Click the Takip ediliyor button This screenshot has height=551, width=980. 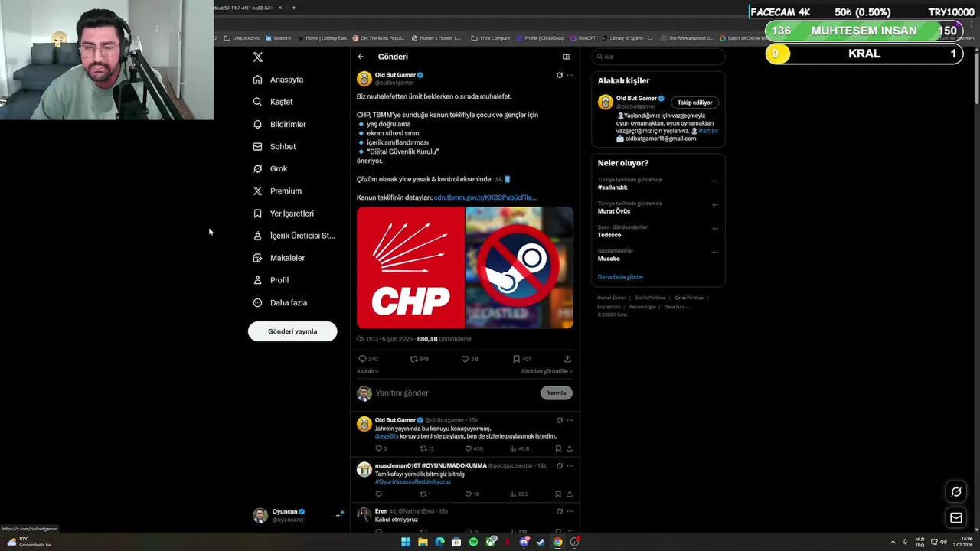(x=694, y=103)
